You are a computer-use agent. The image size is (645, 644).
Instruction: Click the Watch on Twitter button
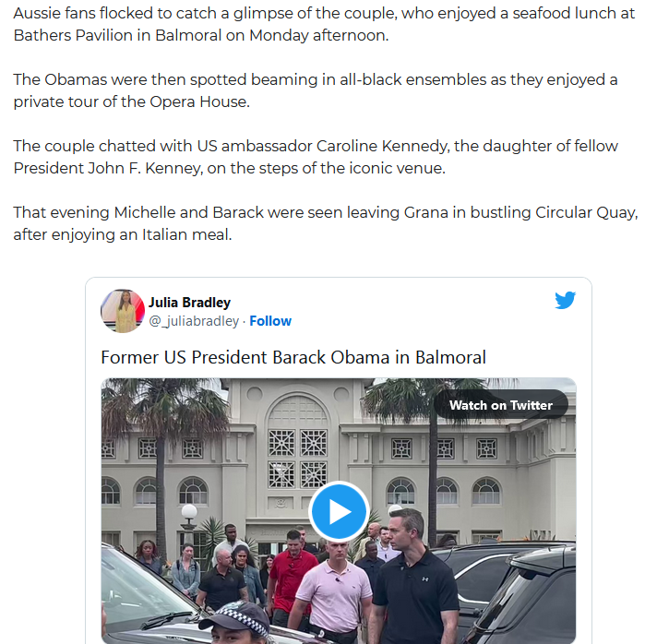(501, 405)
